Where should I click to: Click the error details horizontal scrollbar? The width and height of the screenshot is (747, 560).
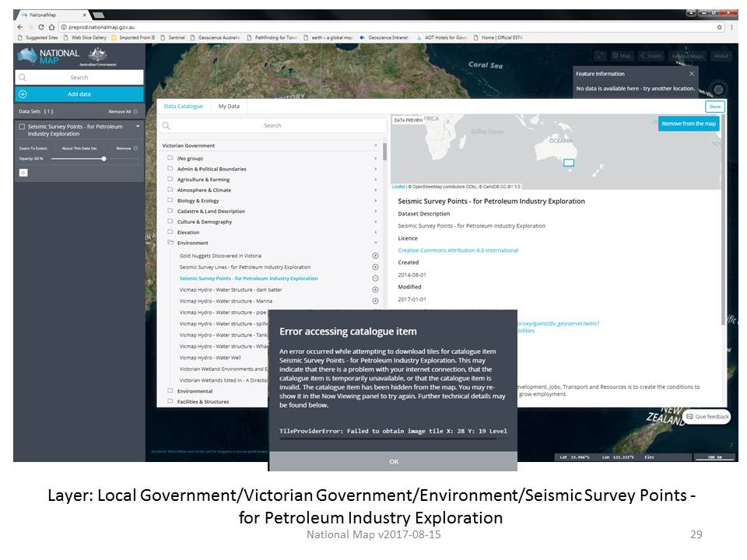click(x=388, y=439)
